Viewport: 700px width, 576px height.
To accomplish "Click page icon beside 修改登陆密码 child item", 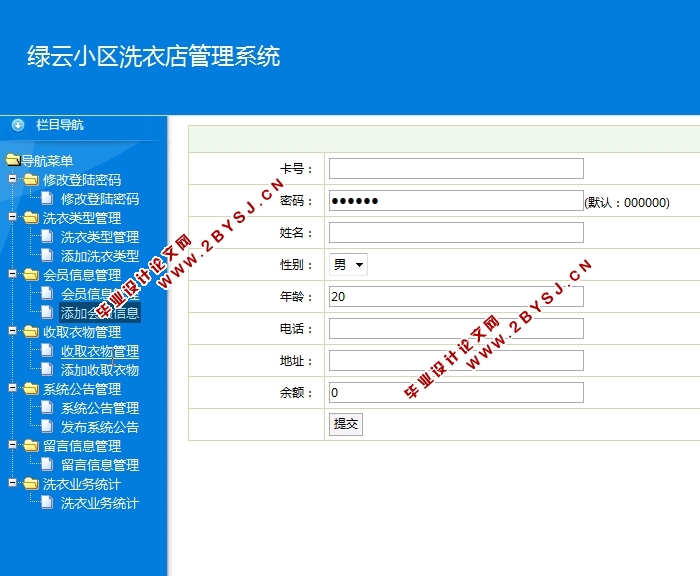I will pyautogui.click(x=47, y=198).
